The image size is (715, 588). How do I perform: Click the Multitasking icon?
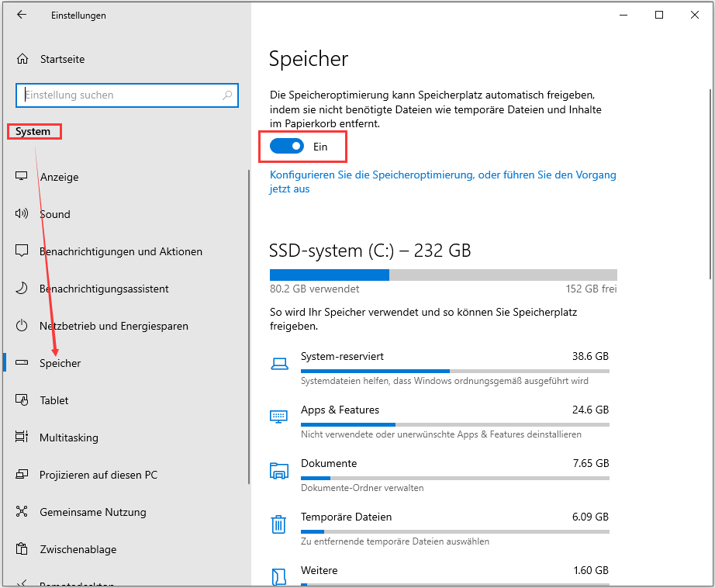(x=22, y=437)
